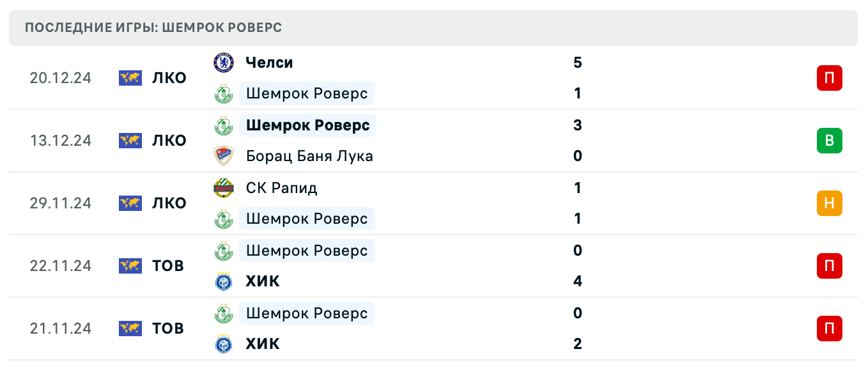Image resolution: width=868 pixels, height=372 pixels.
Task: Click the Borac Banja Luka club logo
Action: (223, 156)
